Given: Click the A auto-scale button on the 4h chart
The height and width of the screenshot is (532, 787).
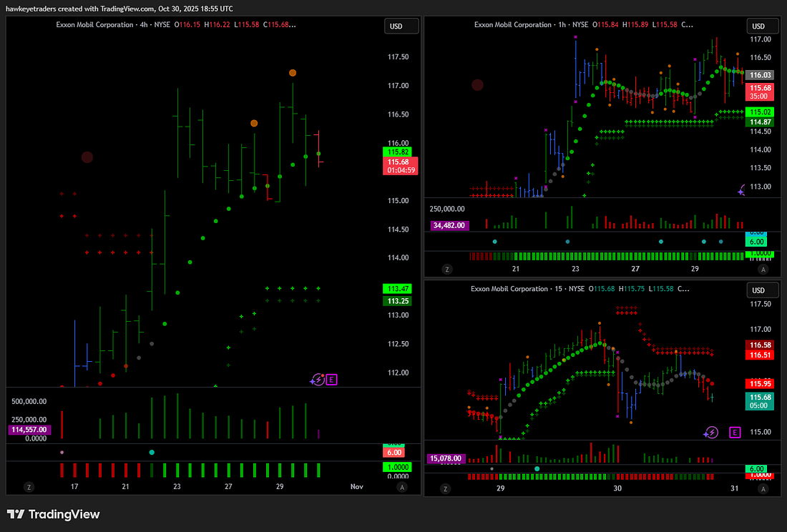Looking at the screenshot, I should pos(401,487).
